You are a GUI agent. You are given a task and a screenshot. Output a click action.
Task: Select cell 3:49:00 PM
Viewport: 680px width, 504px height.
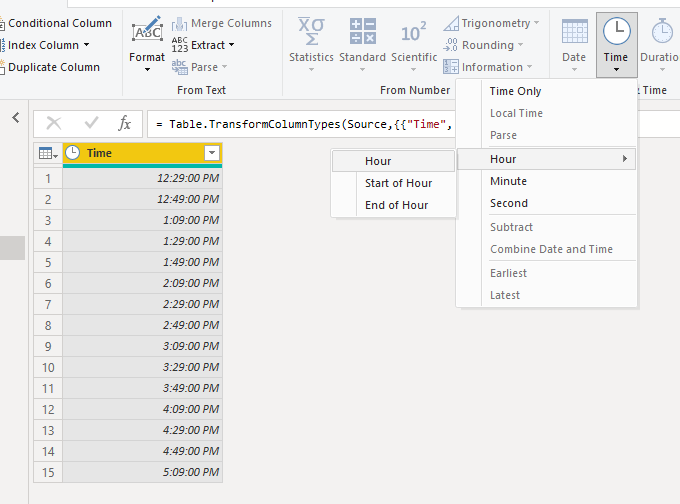142,388
